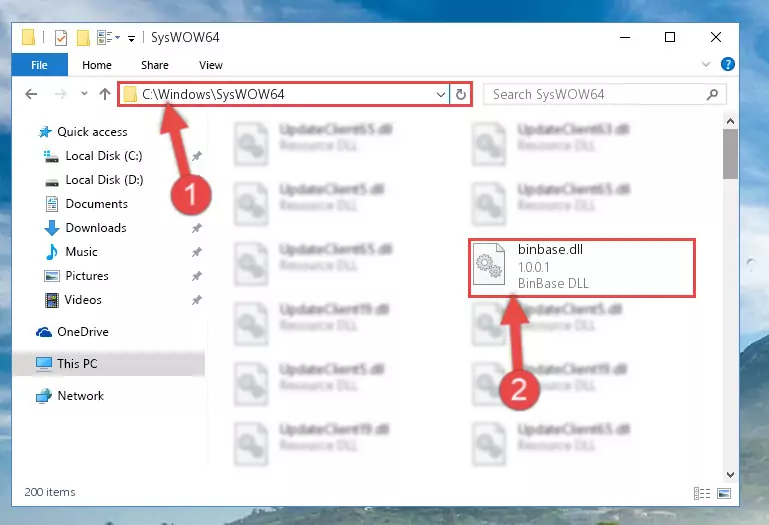Close the SysWOW64 window
Viewport: 769px width, 525px height.
pos(716,37)
